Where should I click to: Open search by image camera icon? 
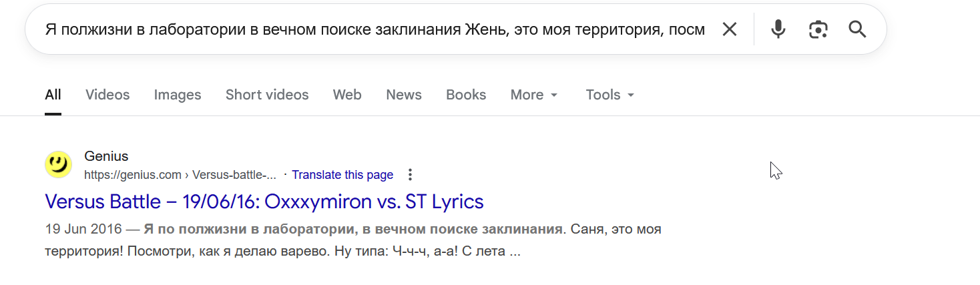[x=818, y=29]
